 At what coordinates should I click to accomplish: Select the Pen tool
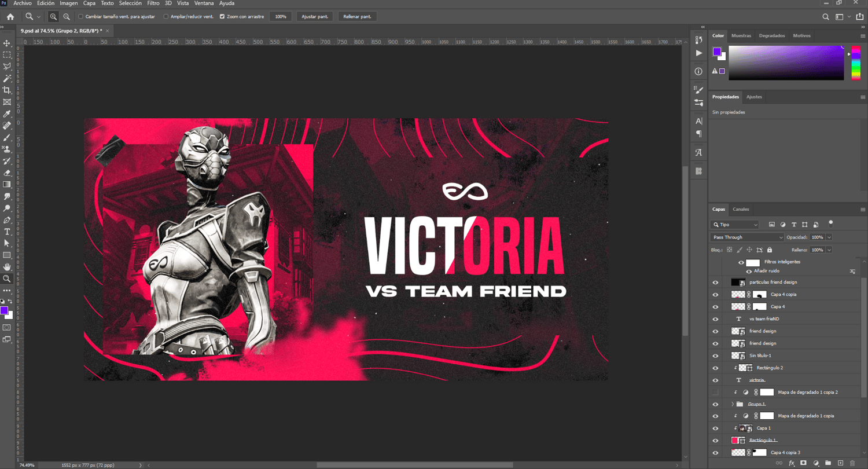[x=7, y=220]
